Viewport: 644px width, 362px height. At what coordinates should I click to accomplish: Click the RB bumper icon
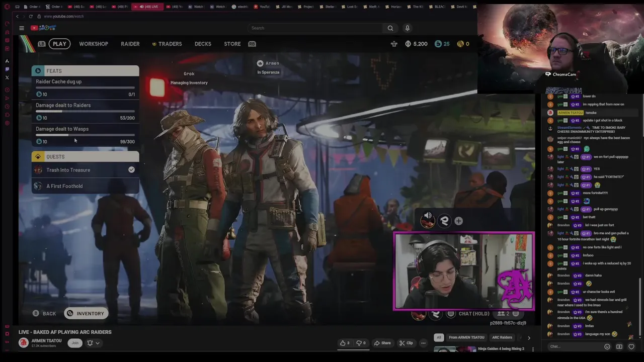pyautogui.click(x=252, y=44)
